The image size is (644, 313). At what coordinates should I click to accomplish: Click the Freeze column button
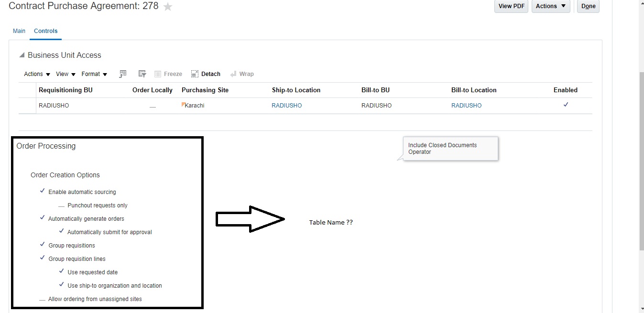(168, 74)
